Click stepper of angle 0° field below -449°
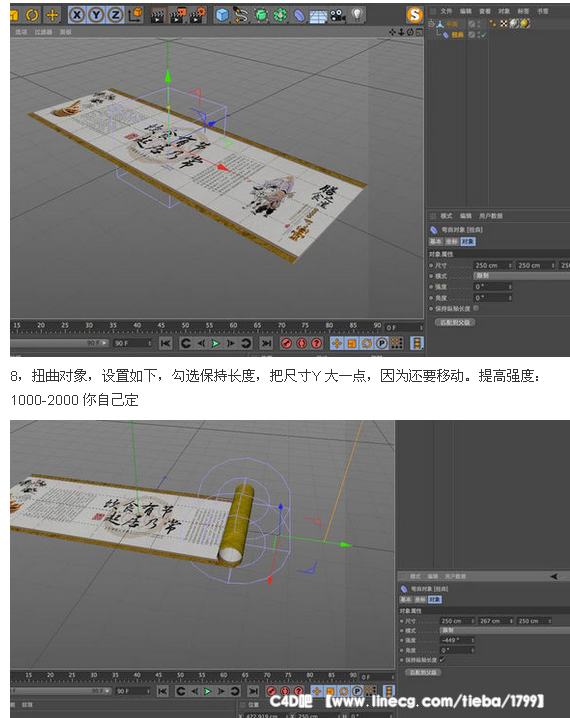Image resolution: width=570 pixels, height=718 pixels. click(x=472, y=650)
